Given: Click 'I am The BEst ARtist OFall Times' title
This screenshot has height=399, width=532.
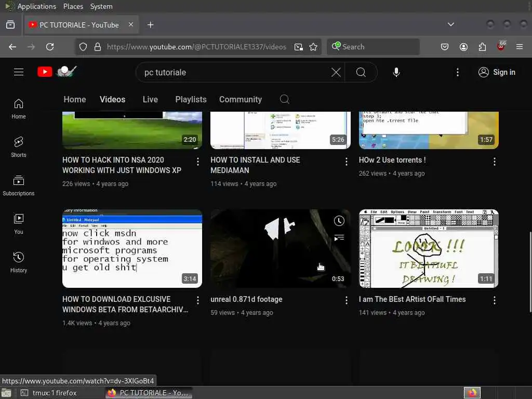Looking at the screenshot, I should tap(412, 299).
